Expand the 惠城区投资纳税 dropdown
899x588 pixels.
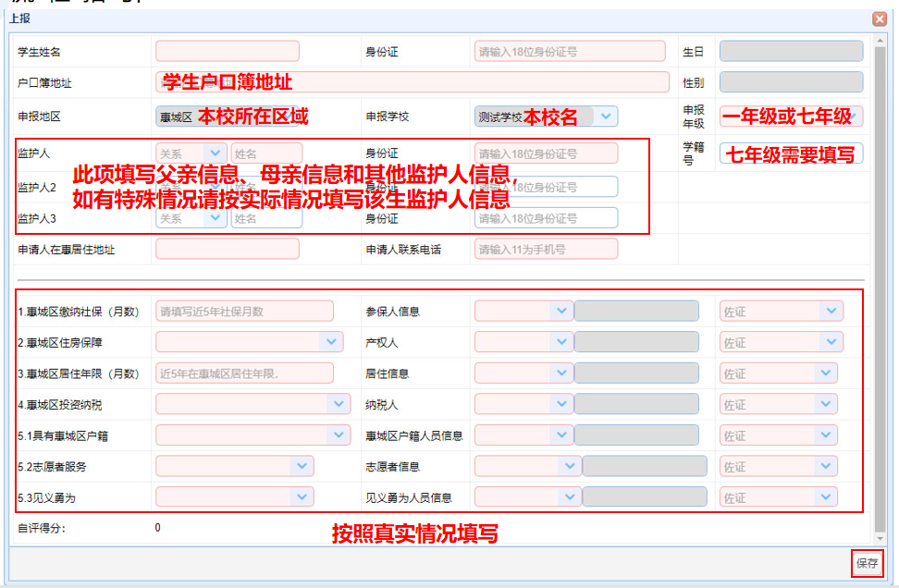click(340, 404)
